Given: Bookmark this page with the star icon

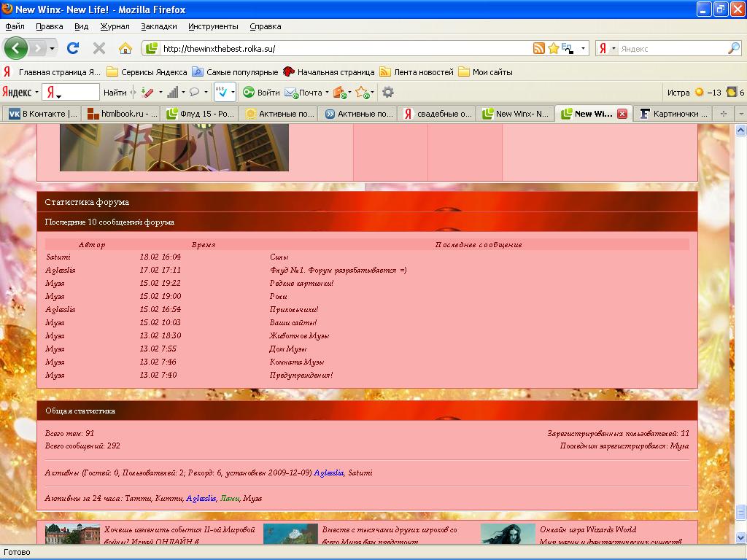Looking at the screenshot, I should 554,48.
